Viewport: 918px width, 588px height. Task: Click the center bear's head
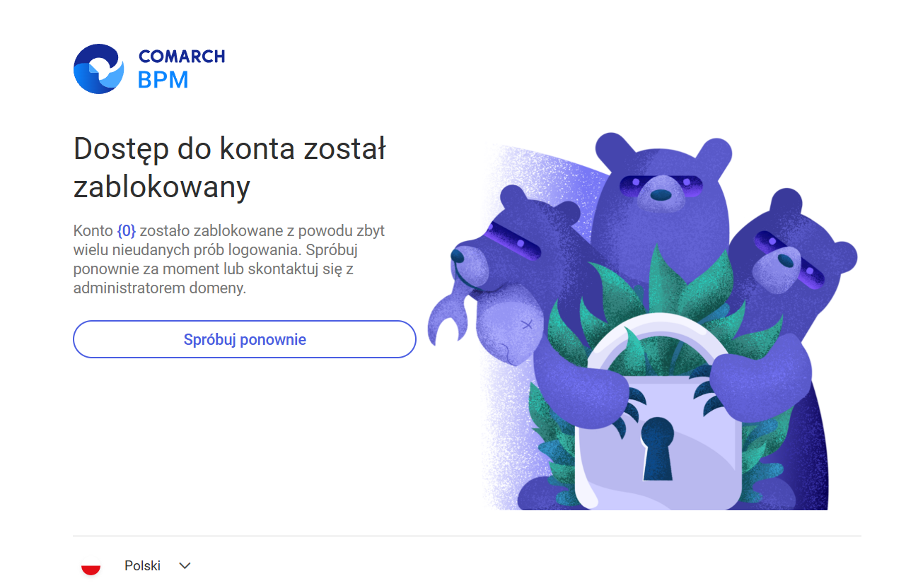(x=660, y=184)
